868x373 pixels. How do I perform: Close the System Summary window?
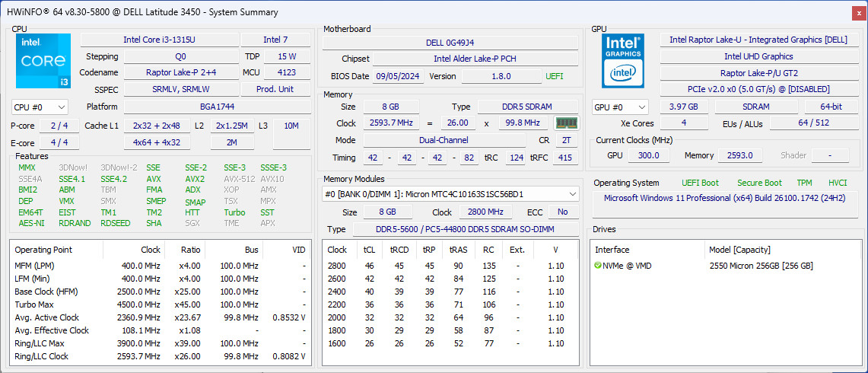point(857,12)
